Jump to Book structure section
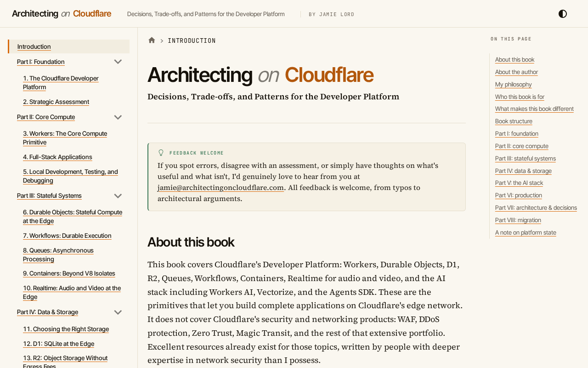 [514, 121]
